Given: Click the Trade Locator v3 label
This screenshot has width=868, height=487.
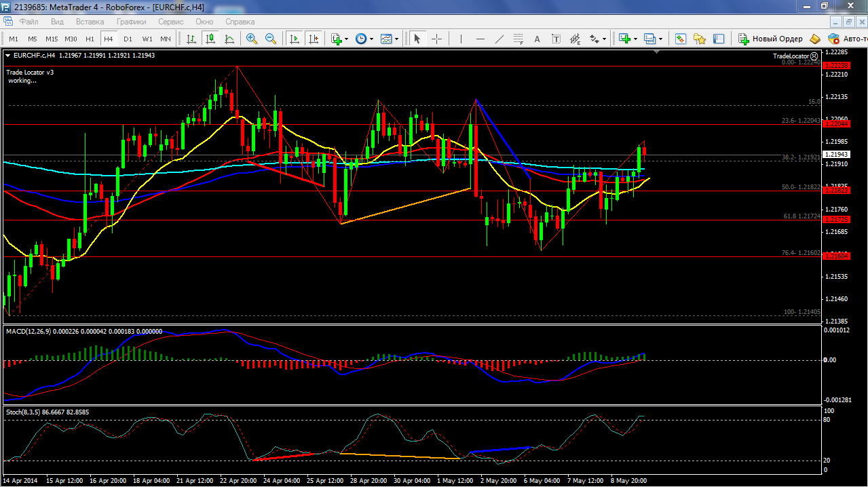Looking at the screenshot, I should click(x=30, y=72).
